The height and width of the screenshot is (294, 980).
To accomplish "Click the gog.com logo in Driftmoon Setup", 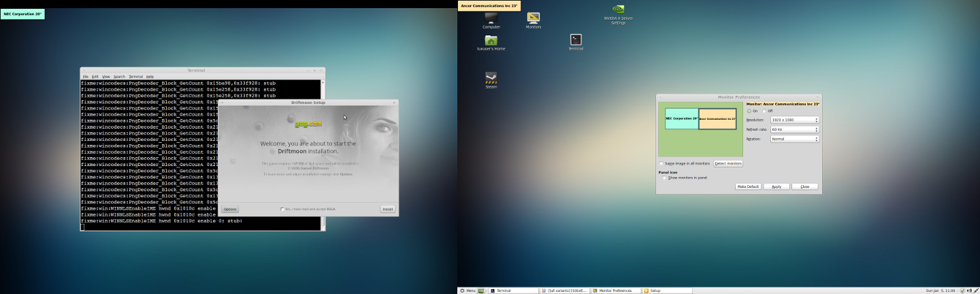I will (308, 124).
